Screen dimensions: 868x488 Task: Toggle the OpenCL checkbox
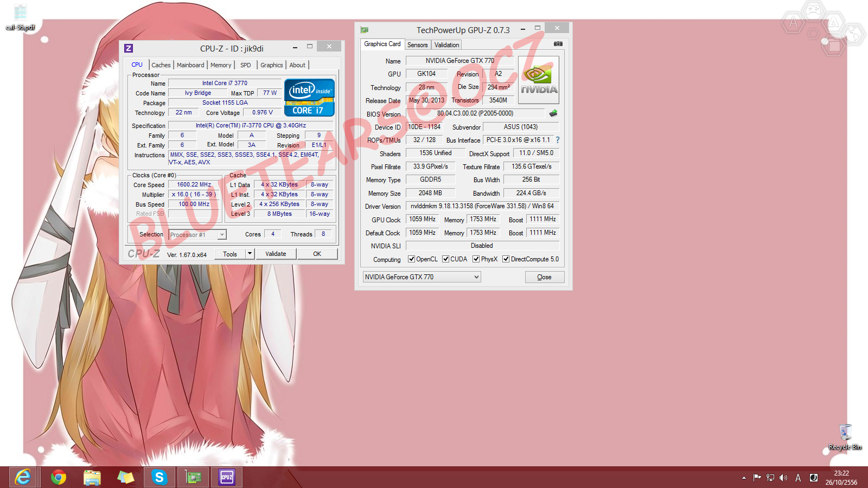[411, 259]
